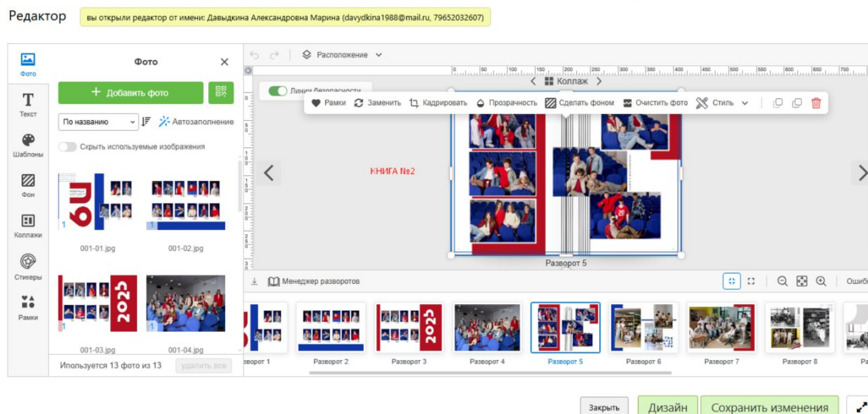The image size is (868, 414).
Task: Zoom in with the plus magnifier
Action: click(821, 281)
